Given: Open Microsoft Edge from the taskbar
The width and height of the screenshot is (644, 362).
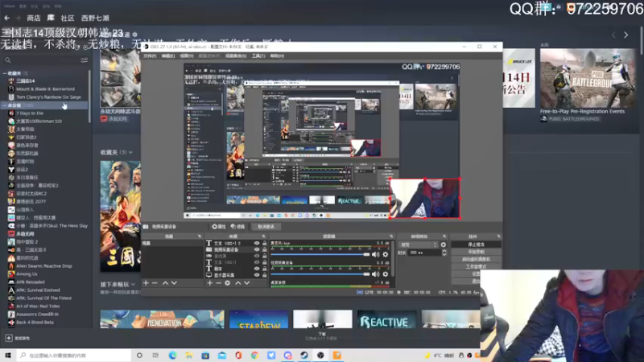Looking at the screenshot, I should pyautogui.click(x=172, y=355).
